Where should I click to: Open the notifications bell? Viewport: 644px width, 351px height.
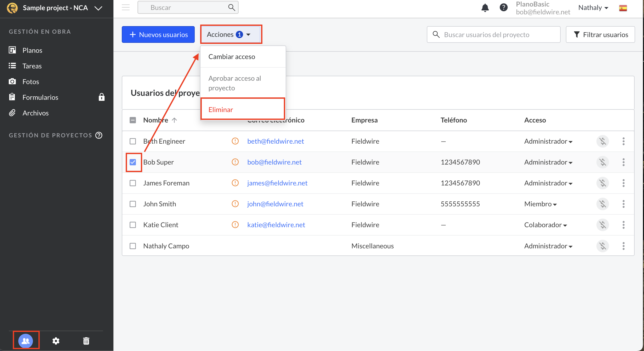point(485,8)
